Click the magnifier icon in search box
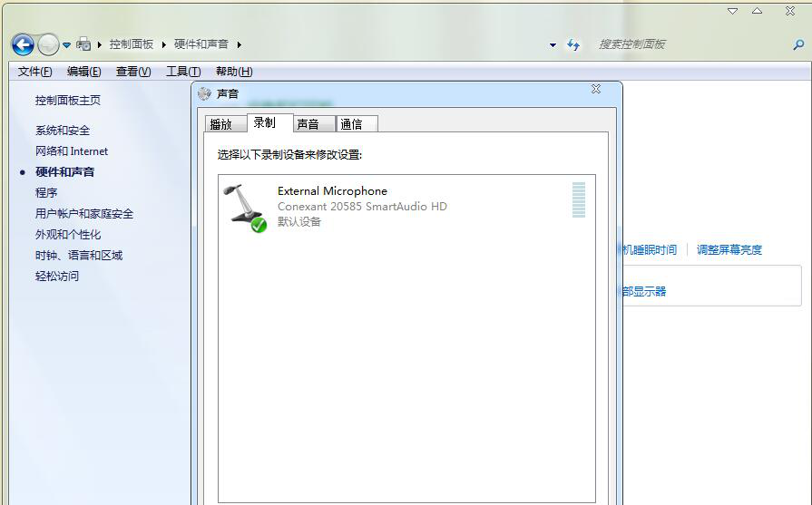812x505 pixels. [798, 44]
